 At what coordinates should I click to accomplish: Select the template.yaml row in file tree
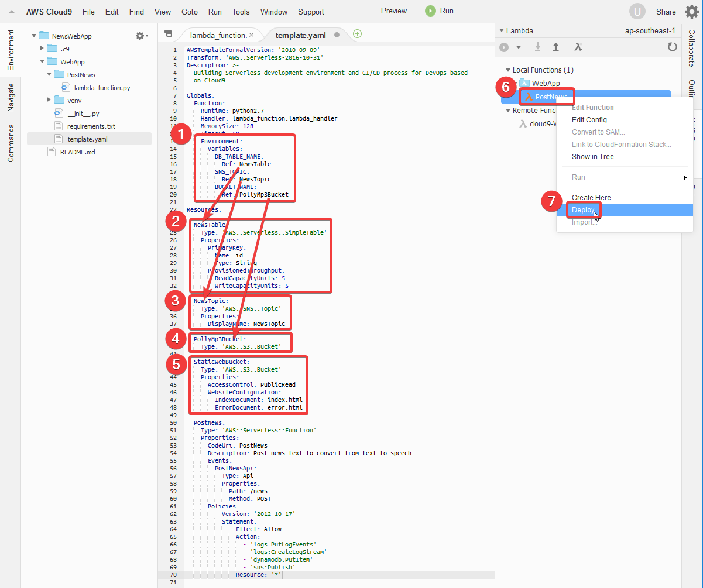[89, 139]
